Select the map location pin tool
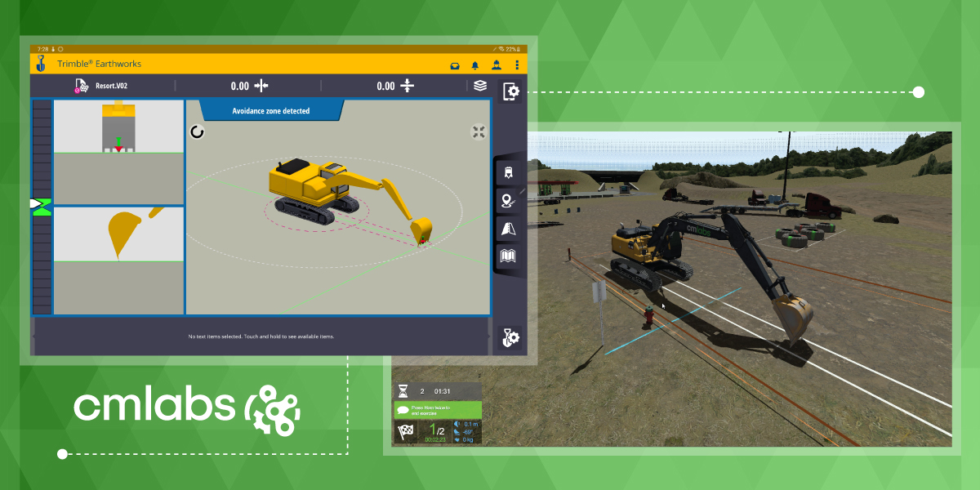Viewport: 980px width, 490px height. coord(508,201)
